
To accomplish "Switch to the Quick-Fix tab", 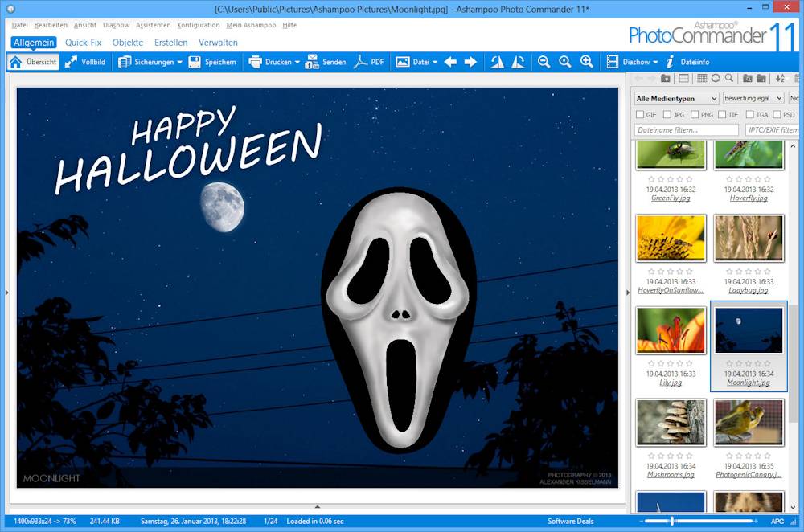I will click(83, 43).
